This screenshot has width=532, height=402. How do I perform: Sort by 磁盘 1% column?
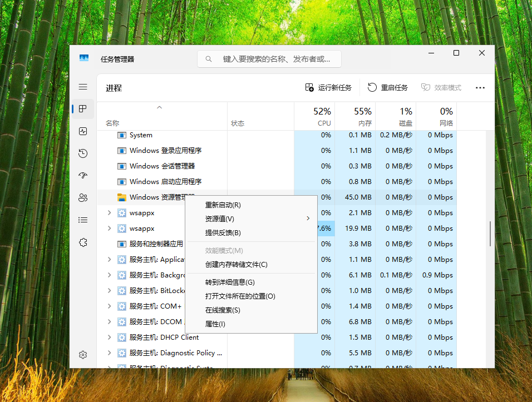pos(396,116)
